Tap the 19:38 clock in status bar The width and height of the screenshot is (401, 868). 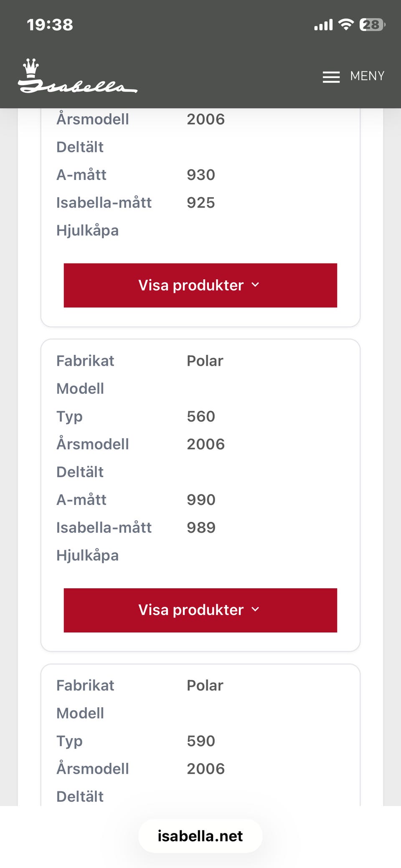click(x=50, y=25)
